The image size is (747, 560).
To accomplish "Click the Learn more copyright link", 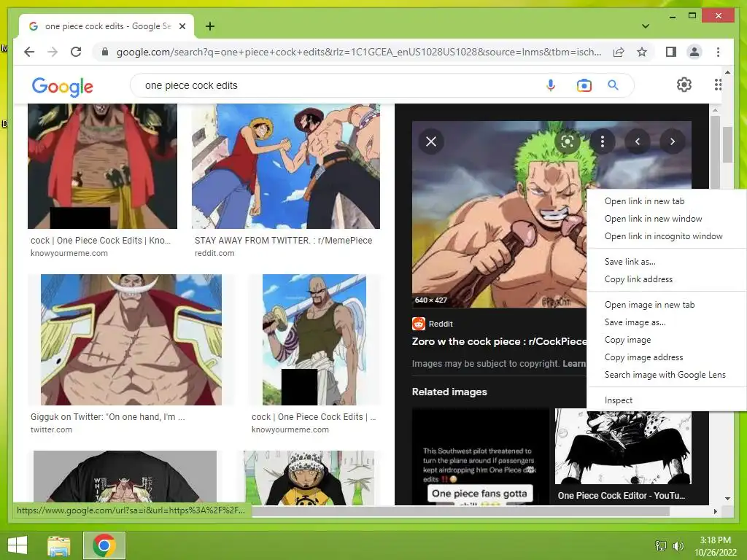I will point(575,364).
